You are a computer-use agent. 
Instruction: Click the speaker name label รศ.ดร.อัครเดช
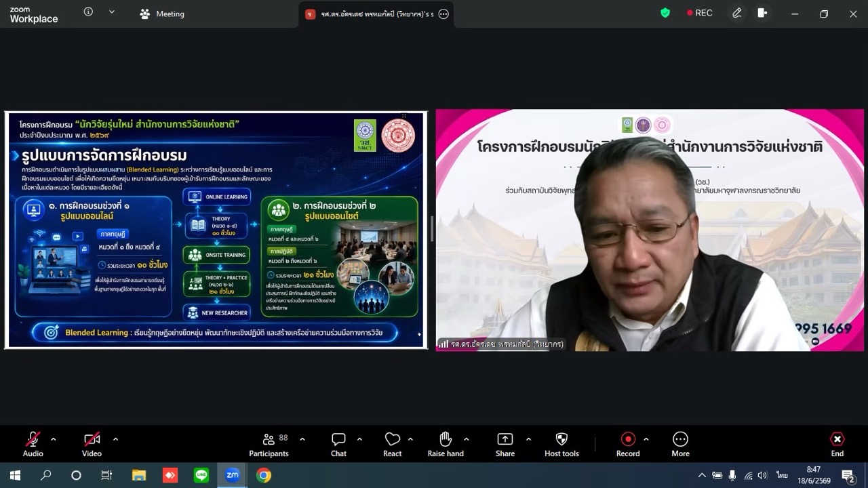pos(502,344)
